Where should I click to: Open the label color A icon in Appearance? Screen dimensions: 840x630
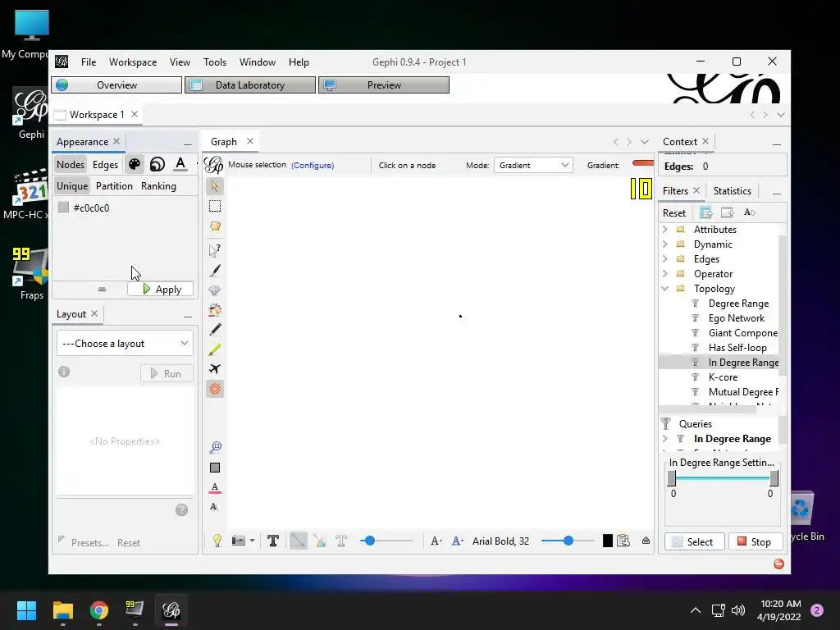coord(180,164)
